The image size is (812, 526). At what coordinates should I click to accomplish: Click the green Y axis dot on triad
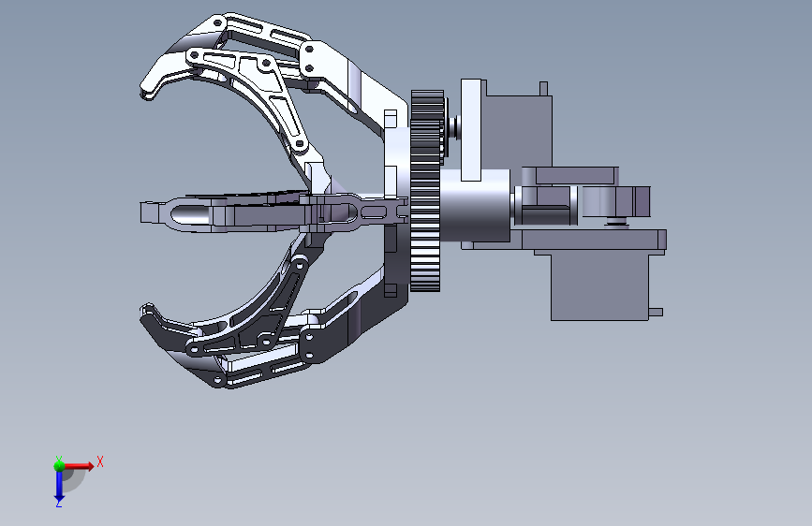[x=59, y=465]
